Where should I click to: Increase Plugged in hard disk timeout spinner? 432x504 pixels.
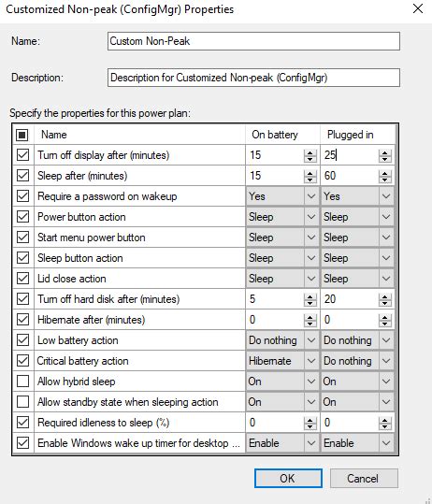point(384,296)
